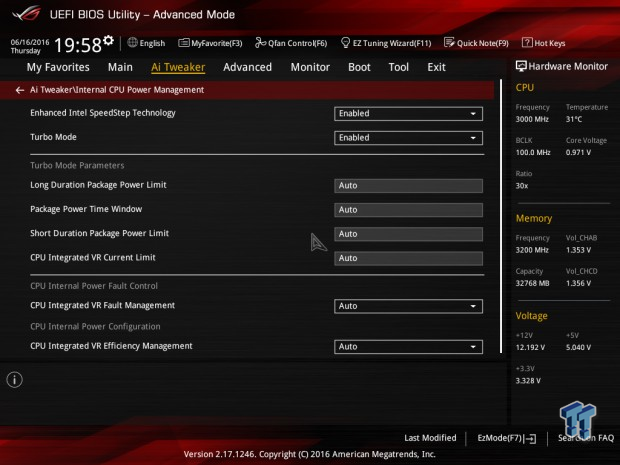This screenshot has height=465, width=620.
Task: Open the Tool tab
Action: (399, 67)
